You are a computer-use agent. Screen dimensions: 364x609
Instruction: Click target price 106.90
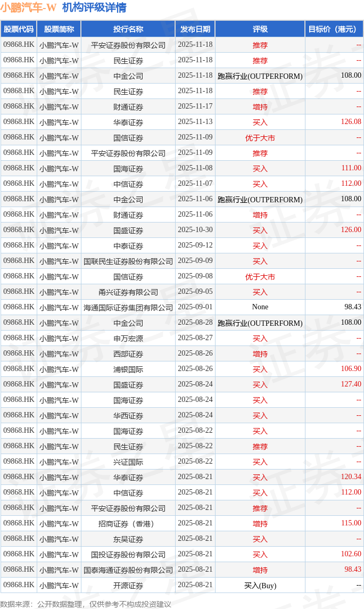click(x=351, y=369)
